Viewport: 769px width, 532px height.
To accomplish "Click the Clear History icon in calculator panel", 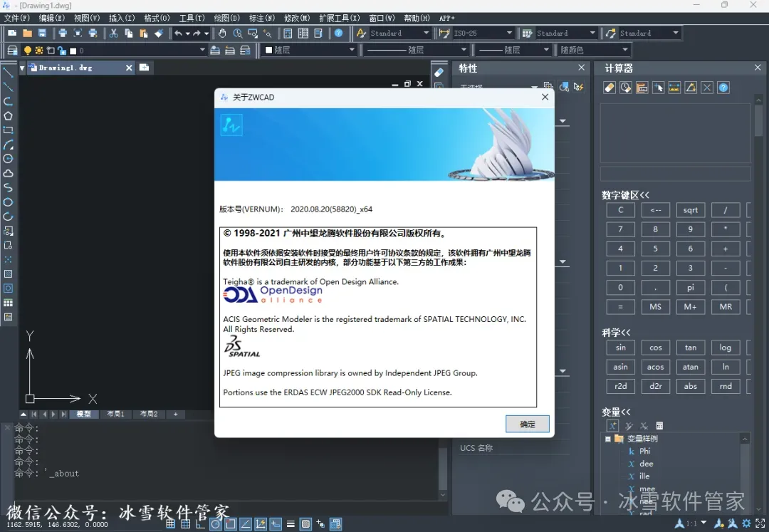I will point(625,88).
